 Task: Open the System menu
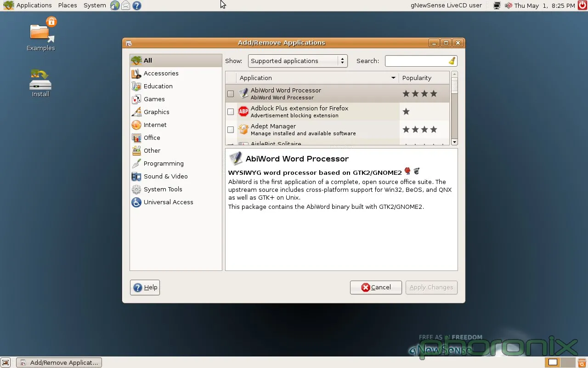(x=95, y=6)
